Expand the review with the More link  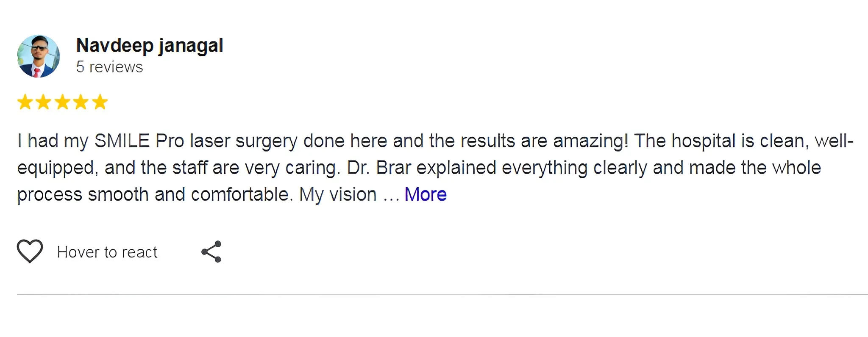(425, 194)
